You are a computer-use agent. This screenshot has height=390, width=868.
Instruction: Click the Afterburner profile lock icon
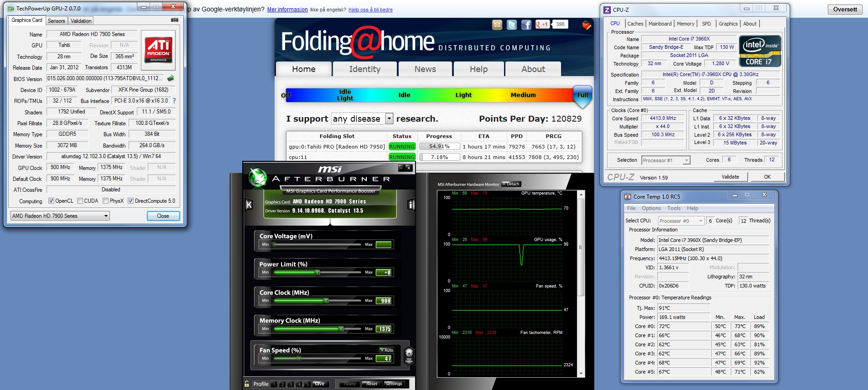[x=247, y=384]
